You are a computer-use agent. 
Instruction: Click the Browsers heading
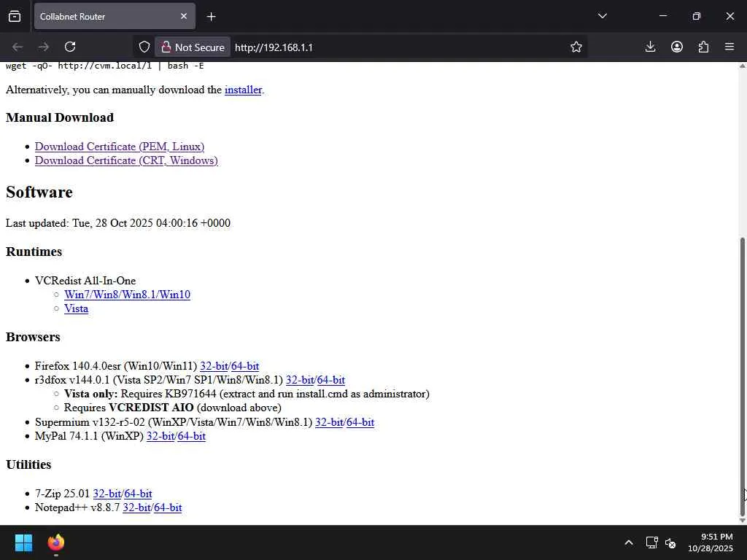click(33, 337)
